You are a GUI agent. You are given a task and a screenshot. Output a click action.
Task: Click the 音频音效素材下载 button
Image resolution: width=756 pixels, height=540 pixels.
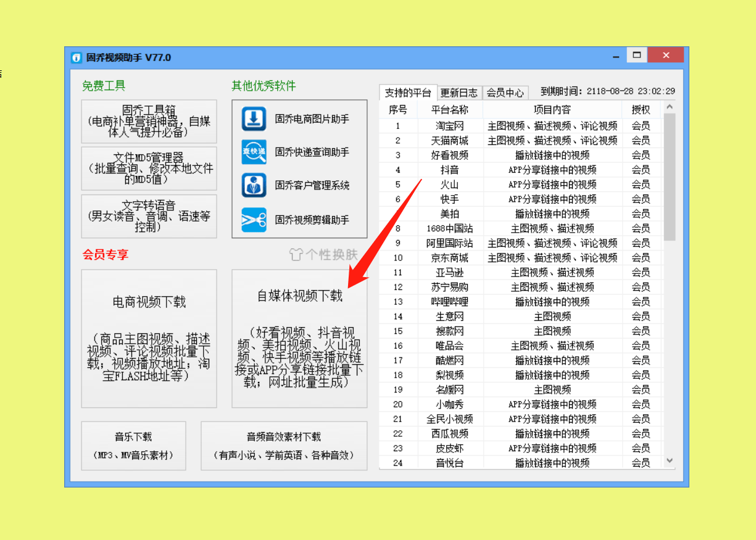(284, 446)
